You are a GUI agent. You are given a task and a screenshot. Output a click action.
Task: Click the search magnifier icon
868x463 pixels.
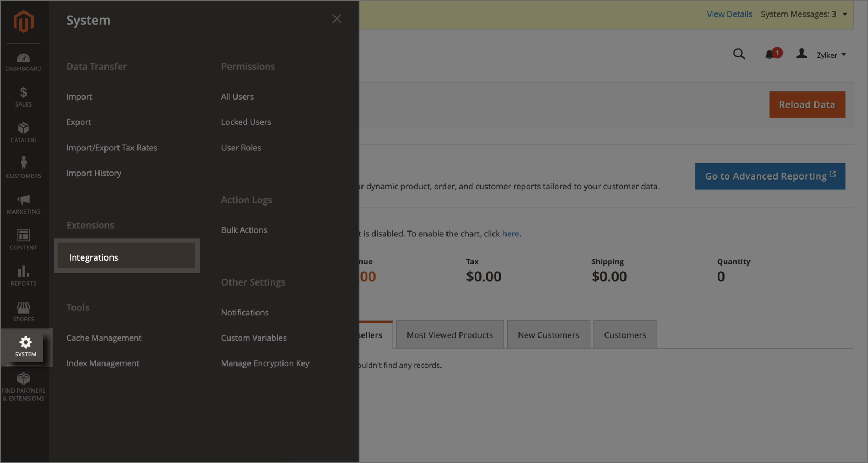[739, 54]
